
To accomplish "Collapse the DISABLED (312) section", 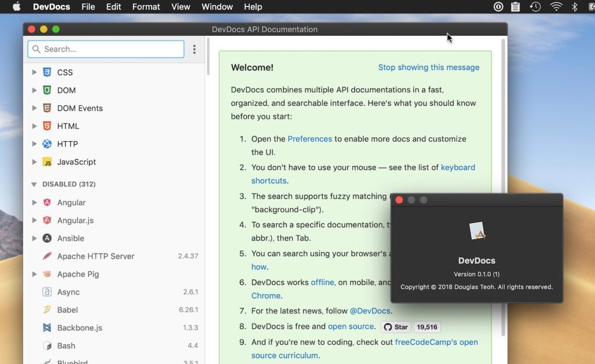I will (34, 184).
